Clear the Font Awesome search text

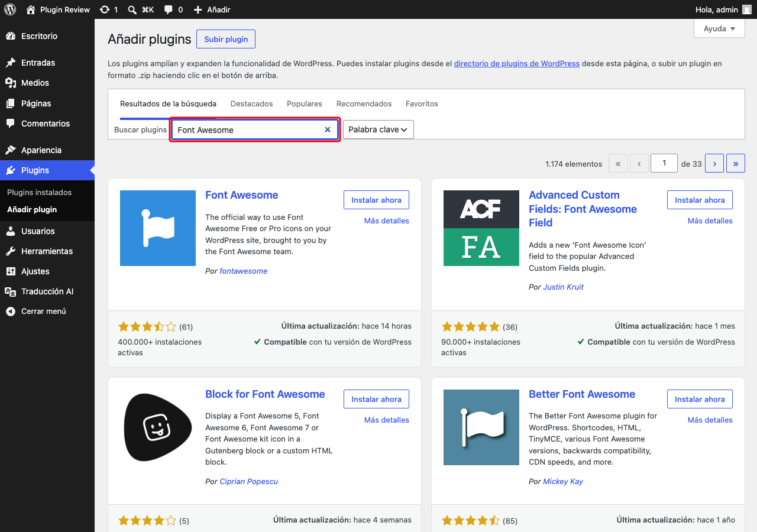328,129
